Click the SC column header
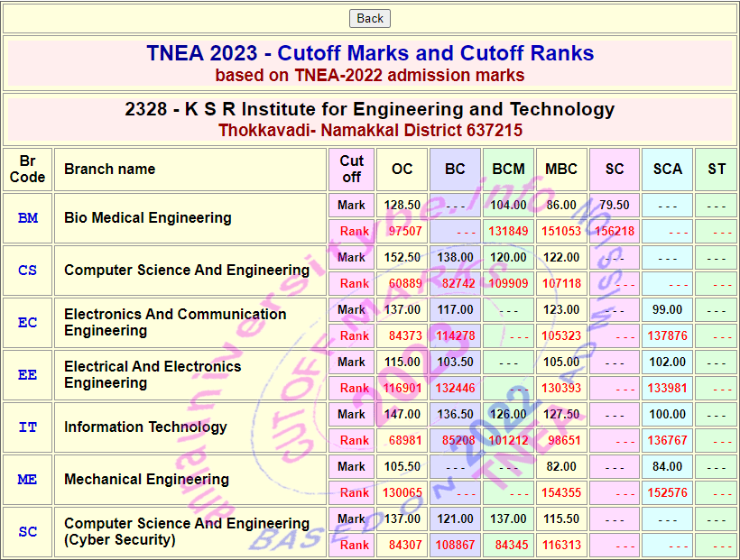The height and width of the screenshot is (560, 740). click(x=615, y=169)
